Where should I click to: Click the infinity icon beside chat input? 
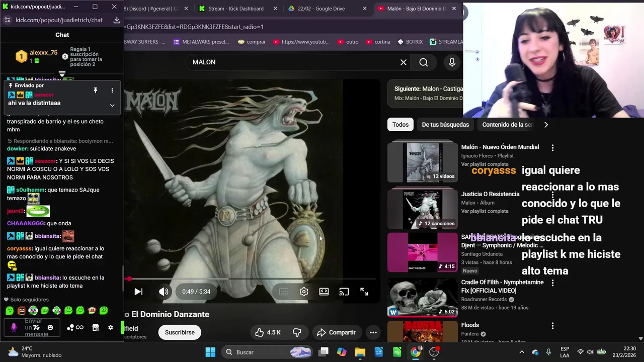79,328
